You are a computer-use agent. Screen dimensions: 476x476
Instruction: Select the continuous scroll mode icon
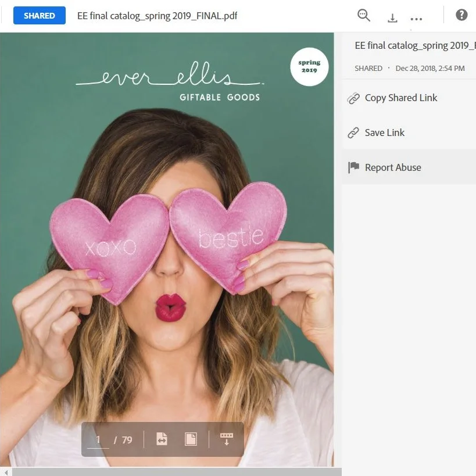[x=226, y=439]
